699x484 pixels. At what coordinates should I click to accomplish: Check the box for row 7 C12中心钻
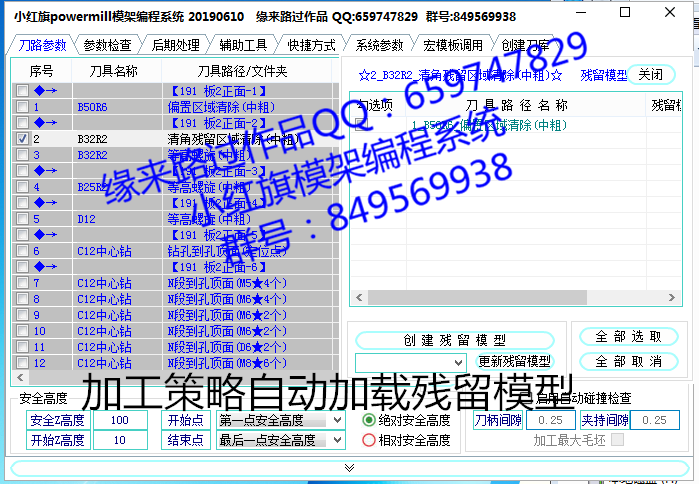click(x=22, y=283)
